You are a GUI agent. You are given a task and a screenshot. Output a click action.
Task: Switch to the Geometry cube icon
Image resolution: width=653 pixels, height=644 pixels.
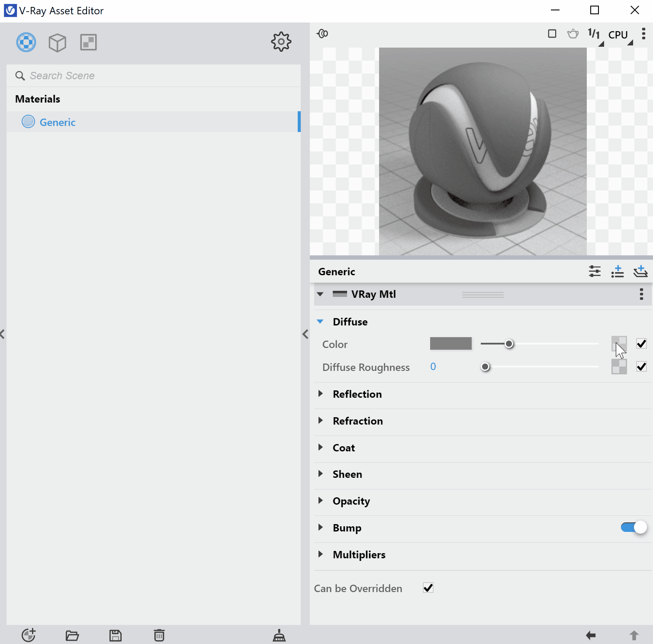point(58,42)
